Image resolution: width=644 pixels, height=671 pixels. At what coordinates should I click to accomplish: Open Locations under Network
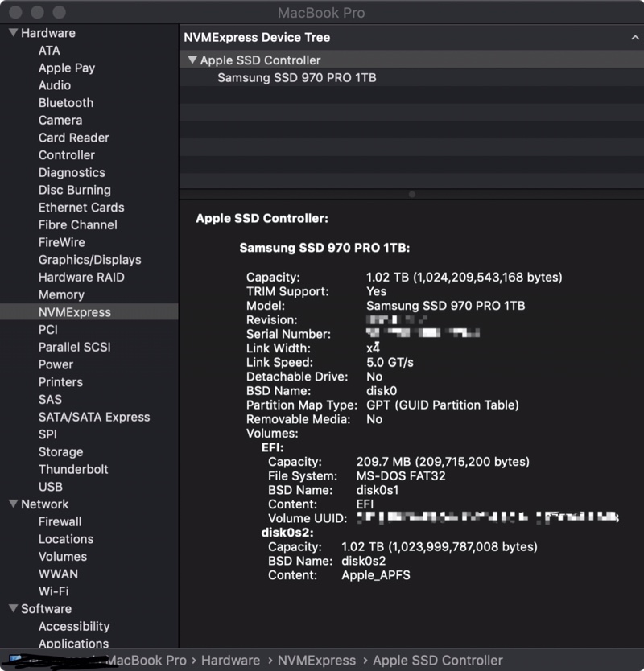click(x=66, y=539)
